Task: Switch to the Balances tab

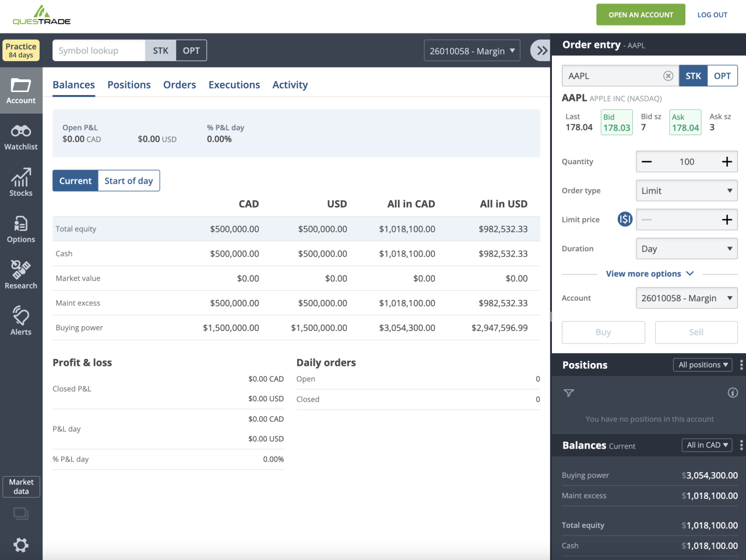Action: point(73,85)
